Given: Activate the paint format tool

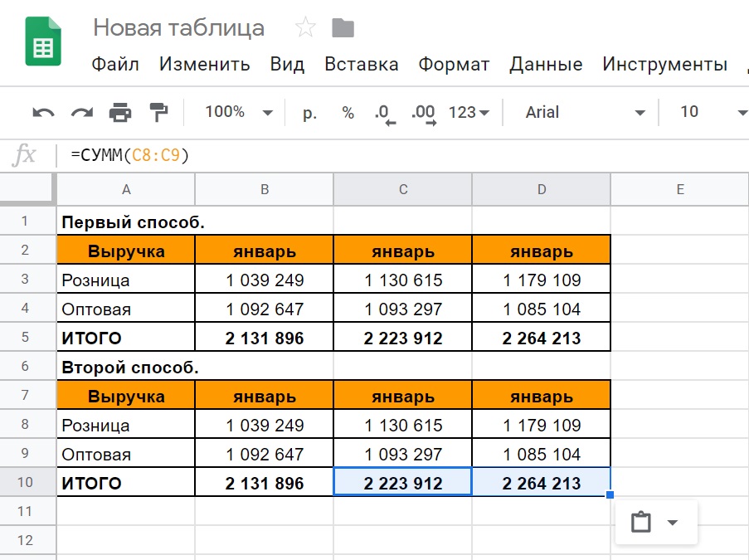Looking at the screenshot, I should point(158,112).
